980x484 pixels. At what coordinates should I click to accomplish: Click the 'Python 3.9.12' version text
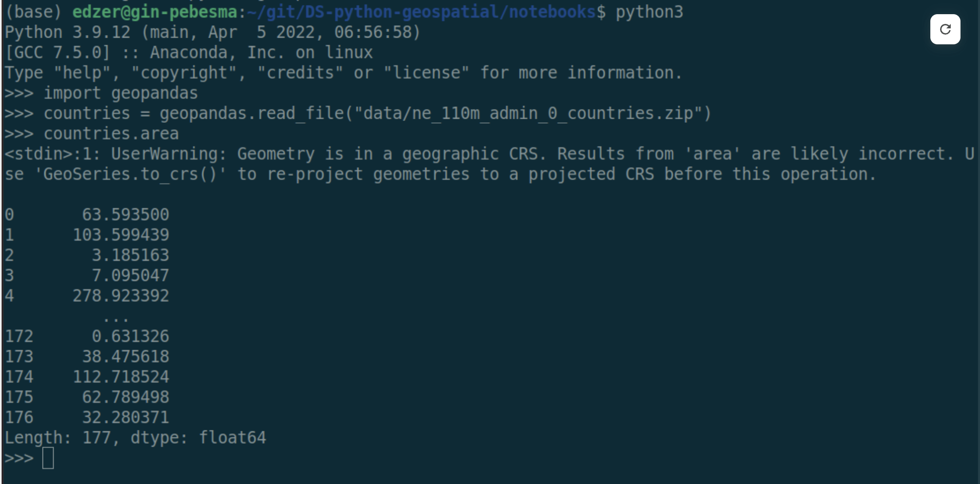(67, 32)
